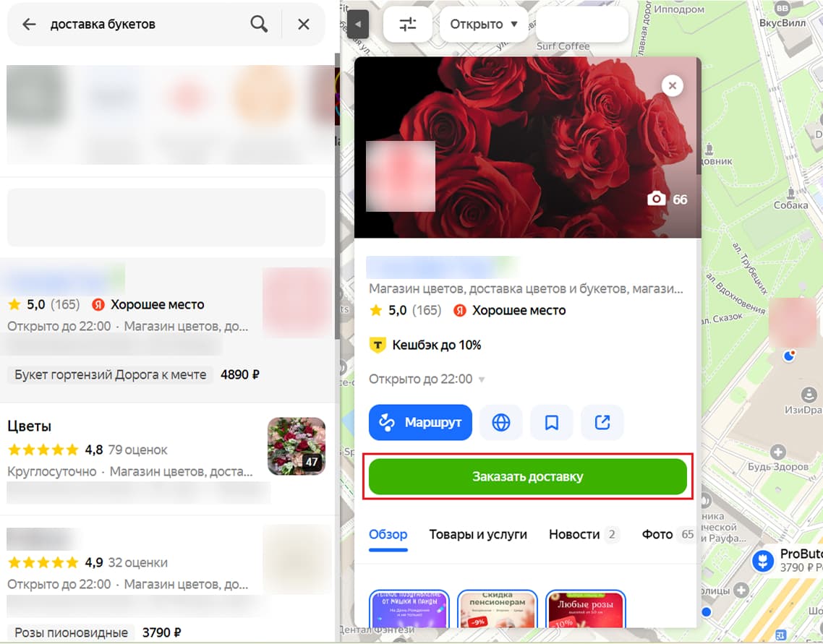Close the place card

pos(673,85)
